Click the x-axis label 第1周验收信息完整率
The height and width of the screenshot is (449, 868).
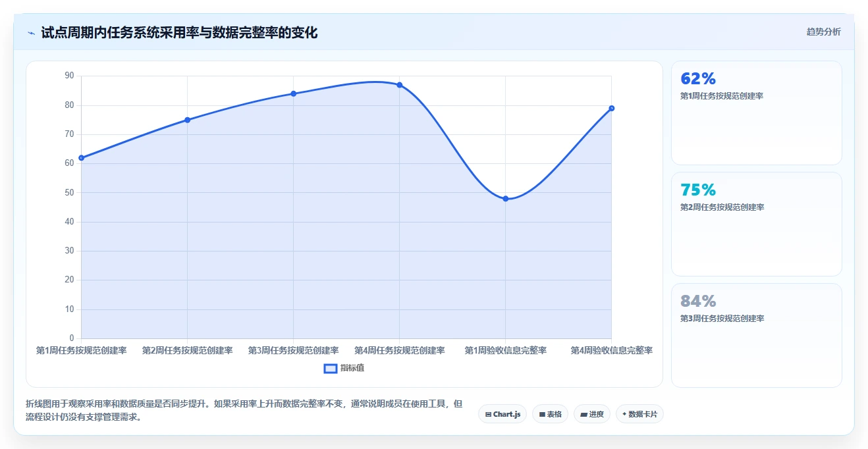click(x=505, y=351)
